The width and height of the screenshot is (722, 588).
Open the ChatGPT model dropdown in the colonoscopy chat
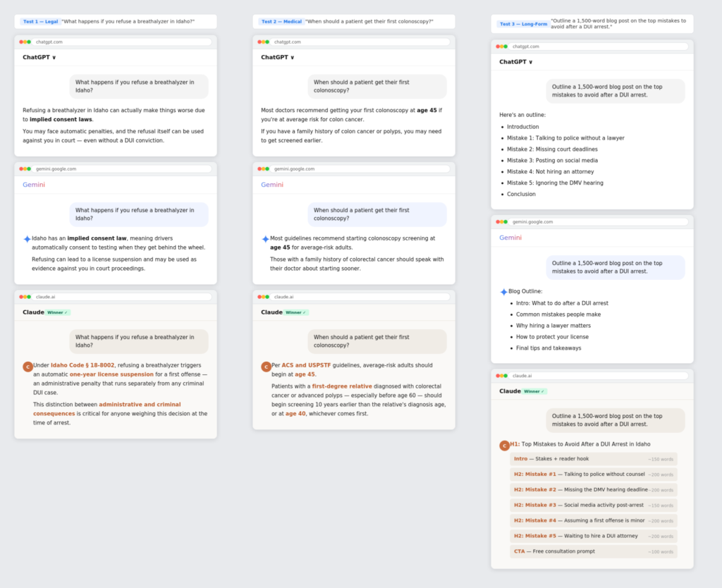pos(278,57)
